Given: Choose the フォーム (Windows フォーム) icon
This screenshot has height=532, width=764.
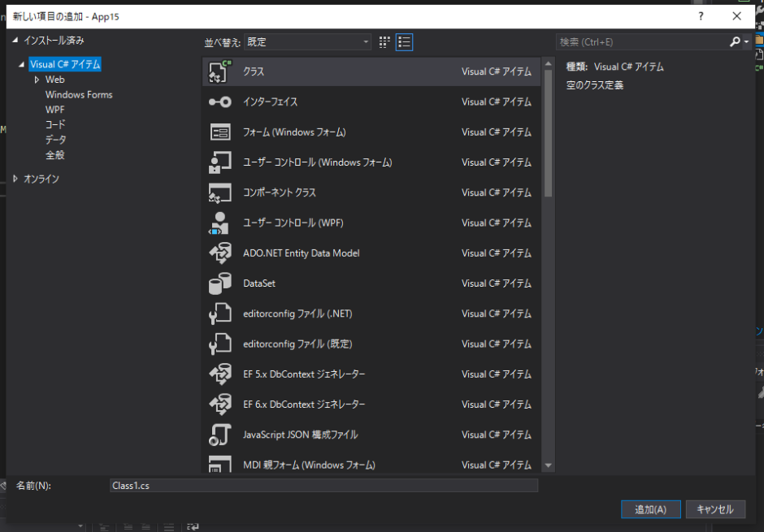Looking at the screenshot, I should pyautogui.click(x=219, y=132).
